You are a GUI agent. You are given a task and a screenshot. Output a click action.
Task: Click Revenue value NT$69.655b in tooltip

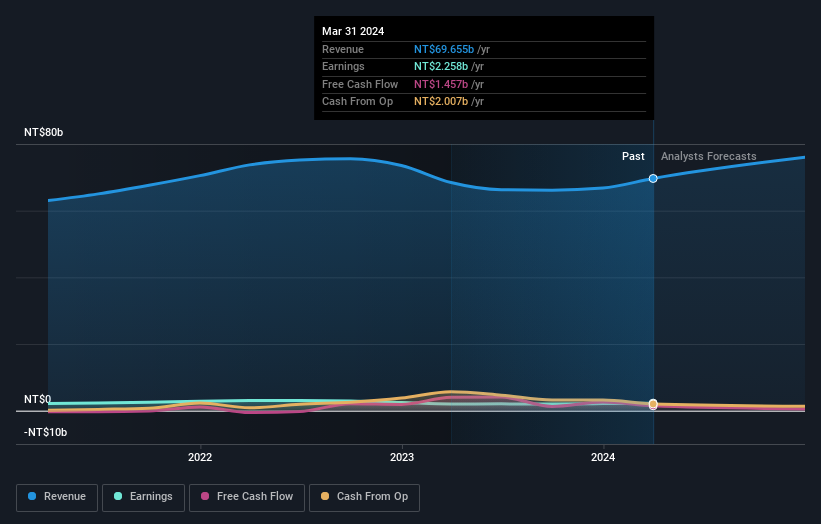click(x=444, y=49)
